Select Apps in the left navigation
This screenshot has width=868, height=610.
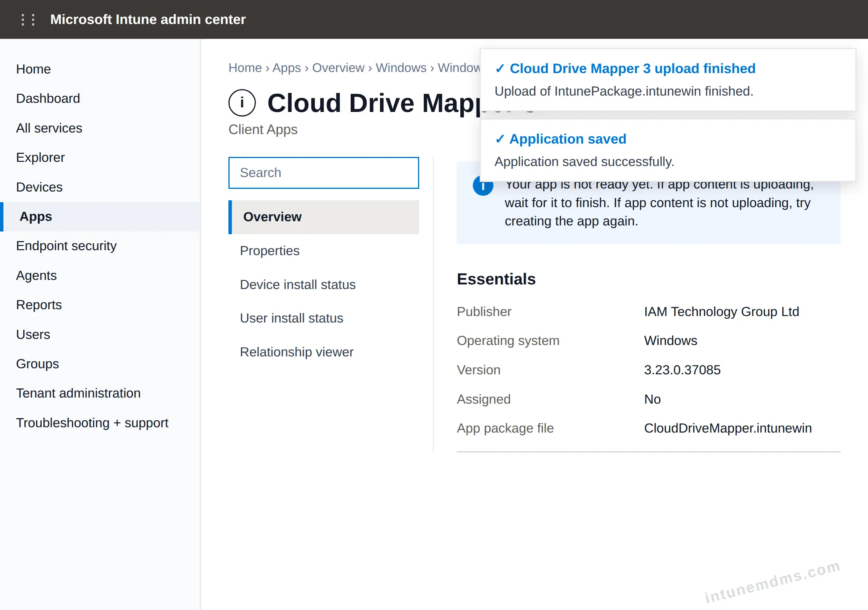pos(100,216)
